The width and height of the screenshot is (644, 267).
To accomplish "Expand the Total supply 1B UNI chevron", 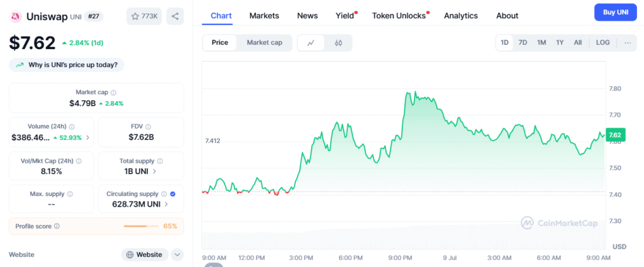I will click(155, 172).
